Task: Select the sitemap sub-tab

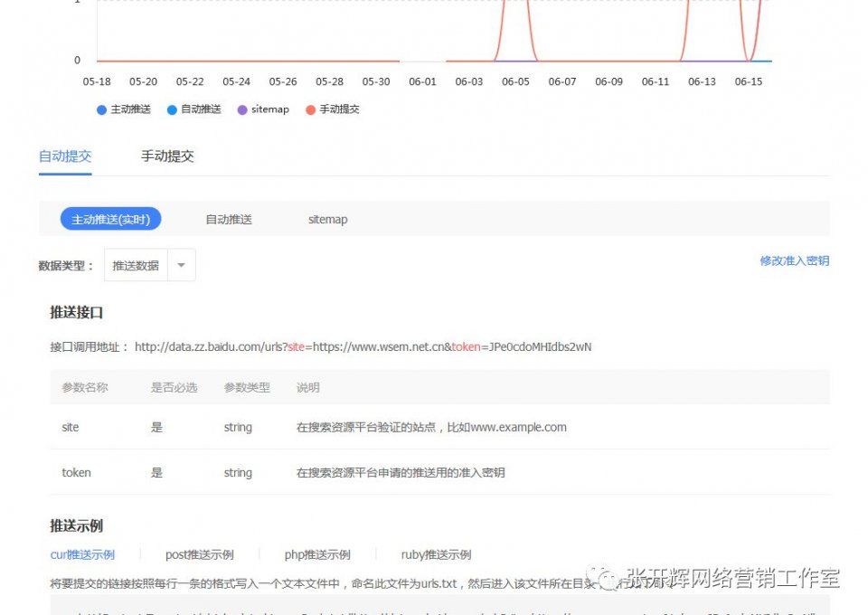Action: (327, 220)
